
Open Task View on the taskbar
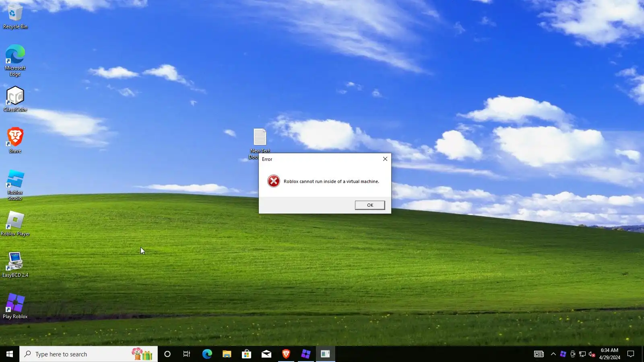[187, 354]
